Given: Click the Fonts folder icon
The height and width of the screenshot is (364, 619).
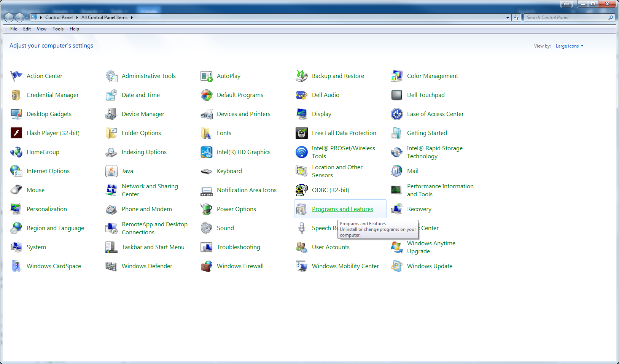Looking at the screenshot, I should (x=207, y=133).
